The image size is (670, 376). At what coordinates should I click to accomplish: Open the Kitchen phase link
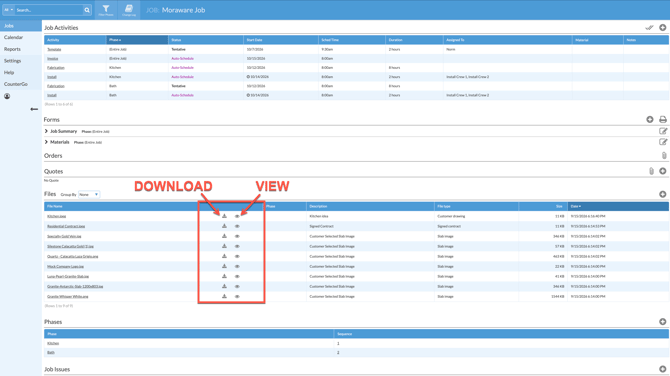point(53,344)
